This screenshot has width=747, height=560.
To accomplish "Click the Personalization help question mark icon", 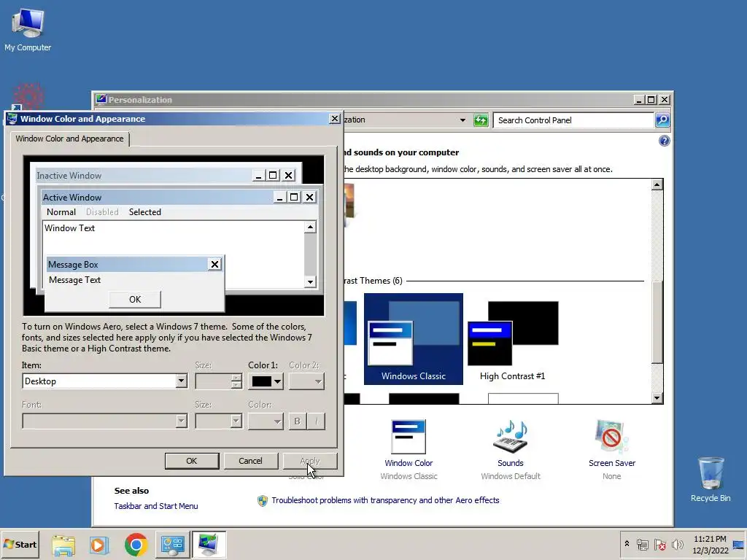I will point(664,141).
